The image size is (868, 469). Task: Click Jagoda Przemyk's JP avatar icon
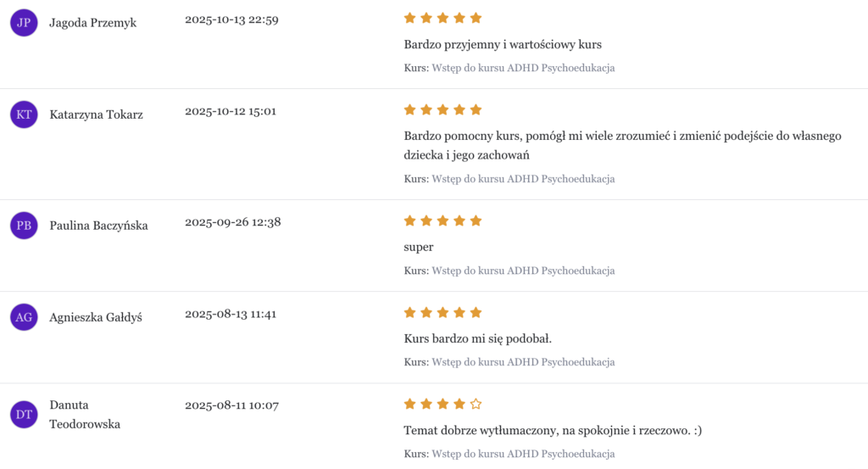point(24,23)
